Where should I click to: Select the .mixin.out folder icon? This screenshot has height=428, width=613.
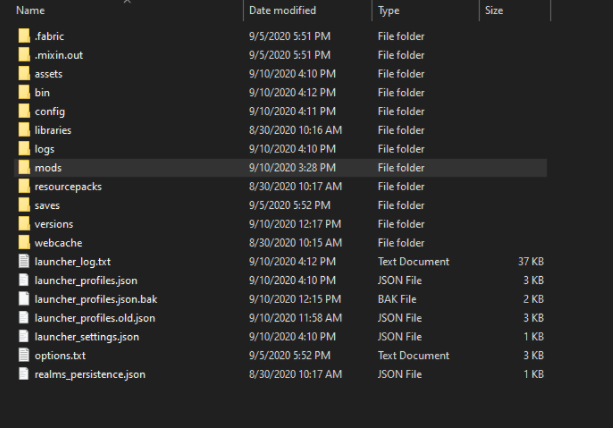point(24,55)
